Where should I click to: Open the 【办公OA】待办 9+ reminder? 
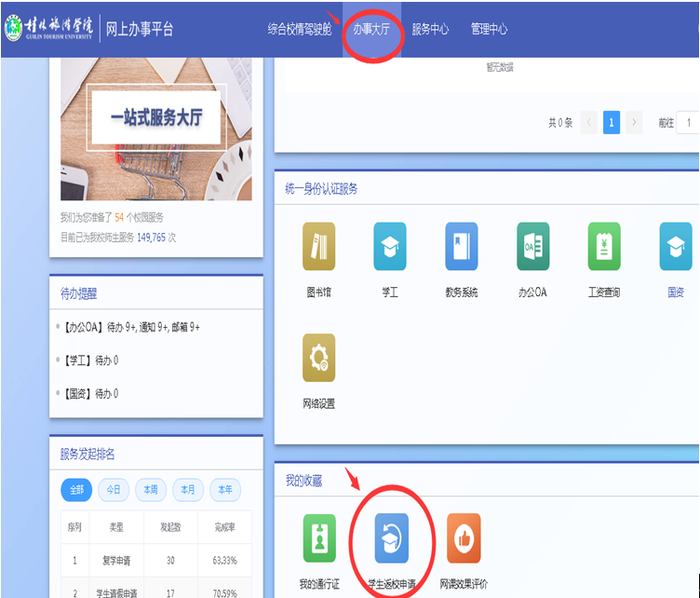[132, 327]
